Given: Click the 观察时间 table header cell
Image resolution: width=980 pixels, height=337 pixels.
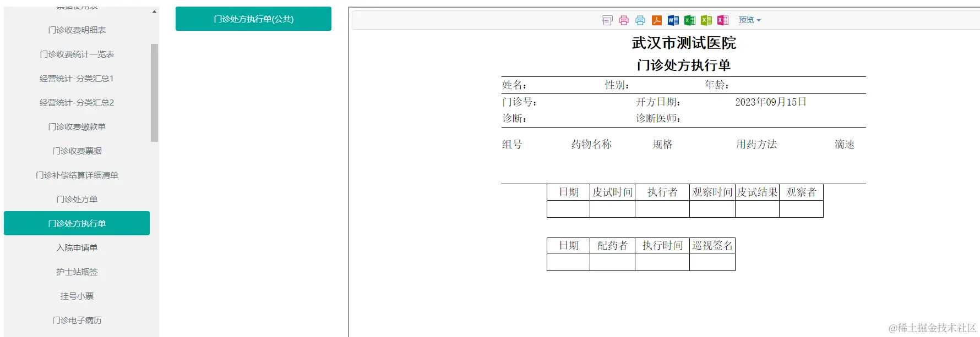Looking at the screenshot, I should click(712, 192).
